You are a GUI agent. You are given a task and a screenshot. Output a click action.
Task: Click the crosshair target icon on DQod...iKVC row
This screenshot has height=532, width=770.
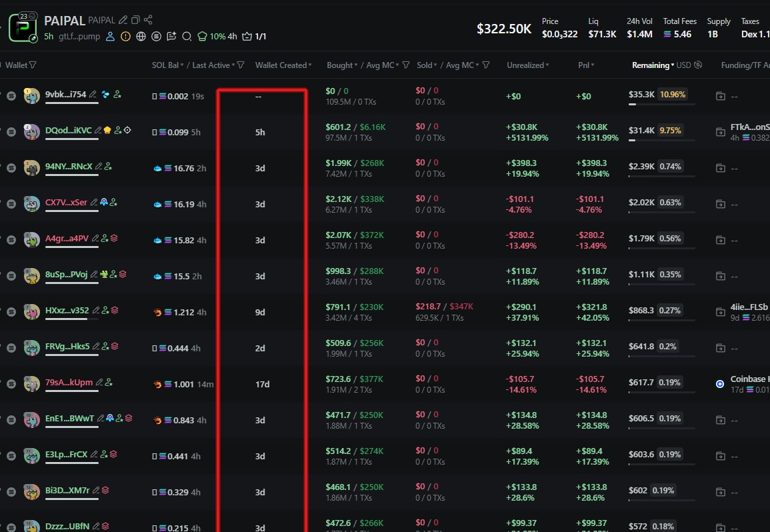pyautogui.click(x=127, y=130)
